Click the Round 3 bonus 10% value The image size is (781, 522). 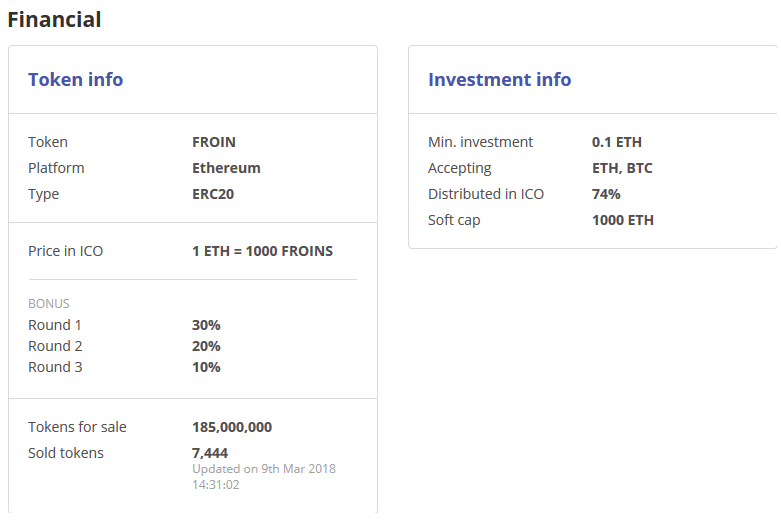click(206, 367)
